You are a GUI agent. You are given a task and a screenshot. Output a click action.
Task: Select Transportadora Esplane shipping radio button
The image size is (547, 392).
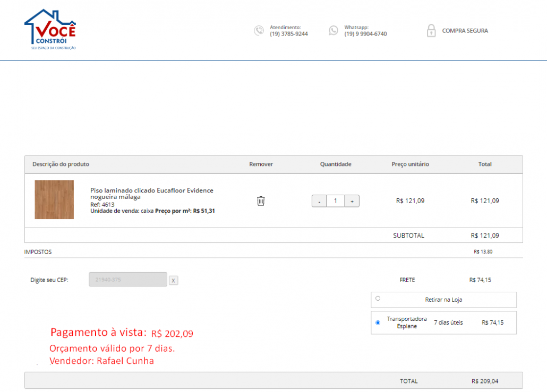click(378, 323)
